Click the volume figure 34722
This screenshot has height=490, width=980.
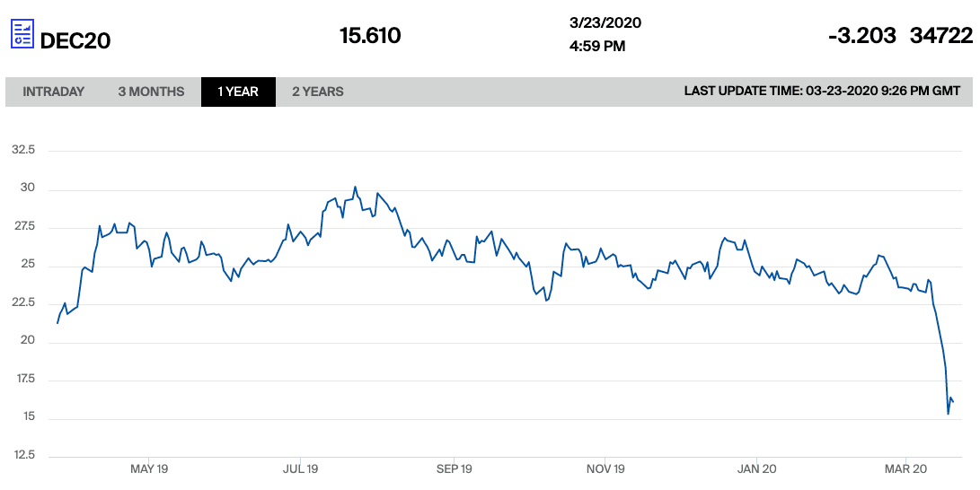[941, 36]
